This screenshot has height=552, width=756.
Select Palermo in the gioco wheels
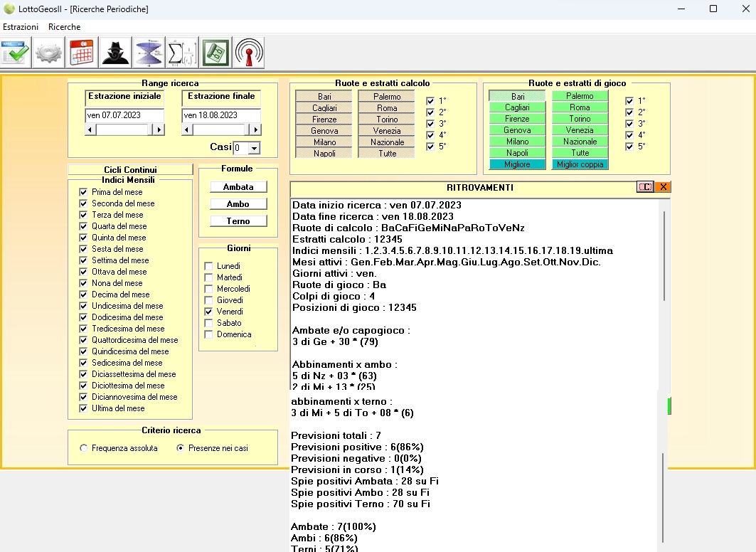coord(580,96)
